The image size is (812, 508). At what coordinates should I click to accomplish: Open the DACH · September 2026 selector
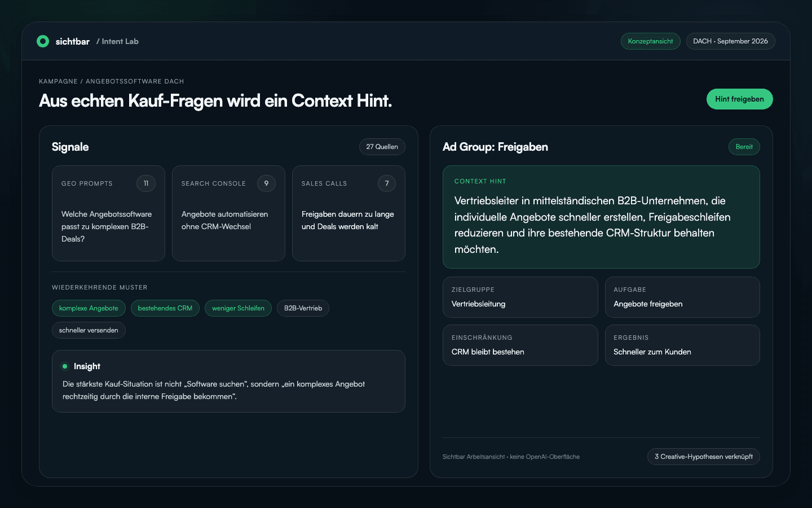[730, 41]
